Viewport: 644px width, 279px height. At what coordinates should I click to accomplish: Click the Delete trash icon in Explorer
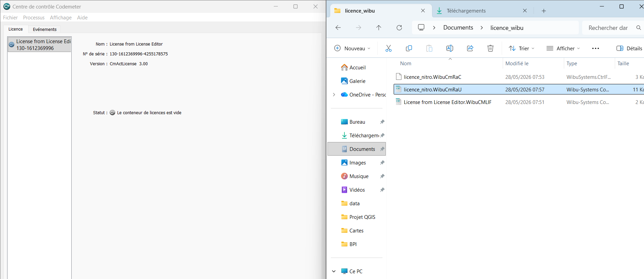tap(490, 48)
